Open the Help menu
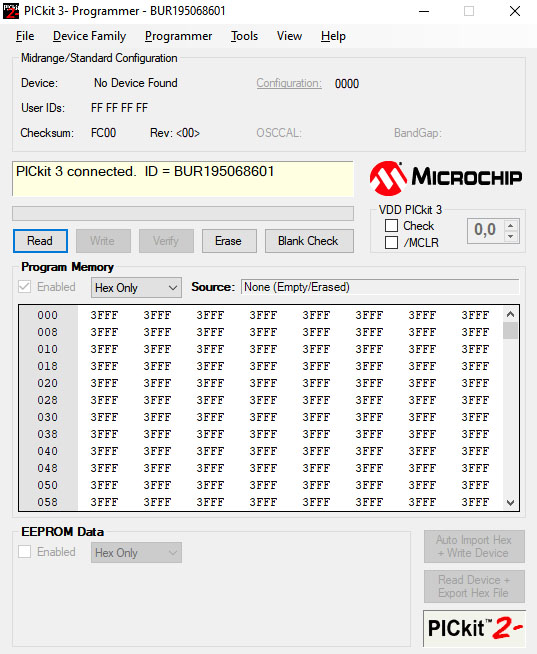This screenshot has height=654, width=537. [x=333, y=36]
